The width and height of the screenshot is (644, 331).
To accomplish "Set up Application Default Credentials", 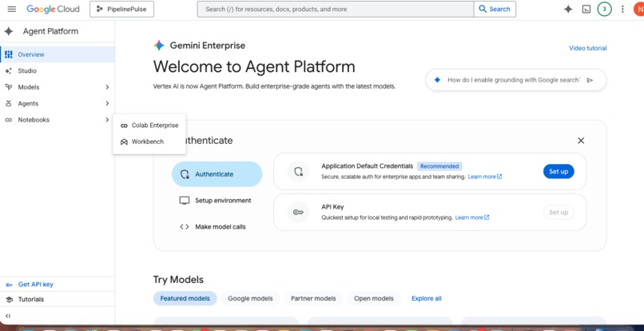I will click(559, 171).
